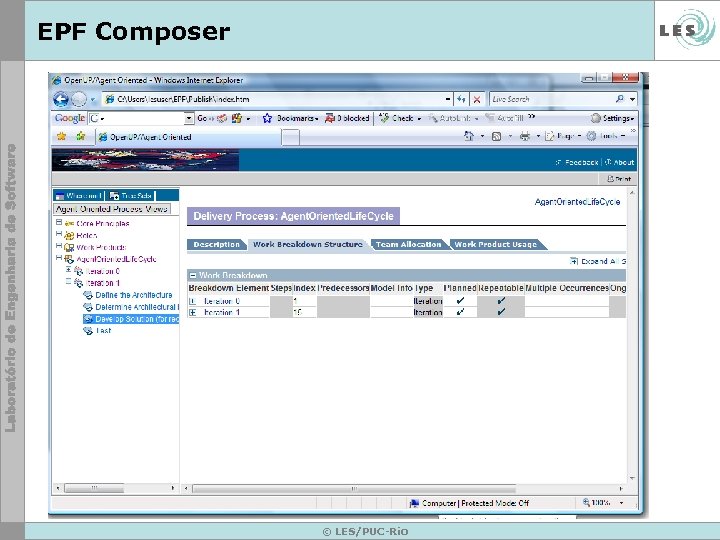The image size is (720, 540).
Task: Expand the Core Principles tree node
Action: coord(59,222)
